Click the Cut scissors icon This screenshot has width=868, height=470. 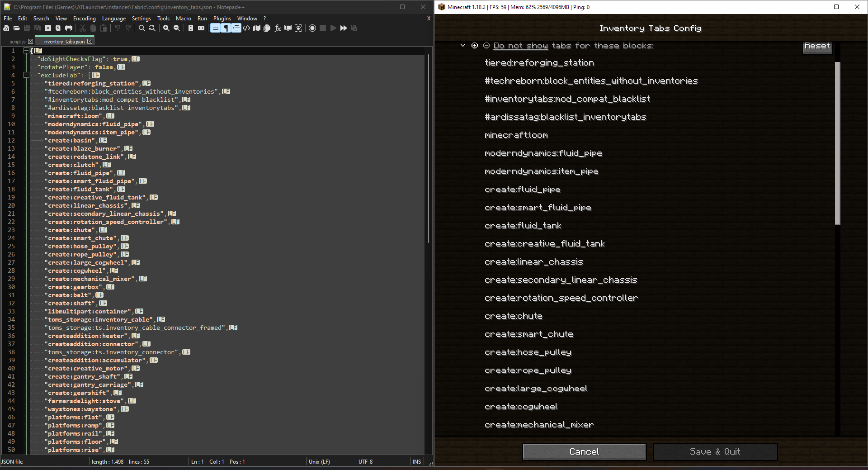[x=83, y=28]
